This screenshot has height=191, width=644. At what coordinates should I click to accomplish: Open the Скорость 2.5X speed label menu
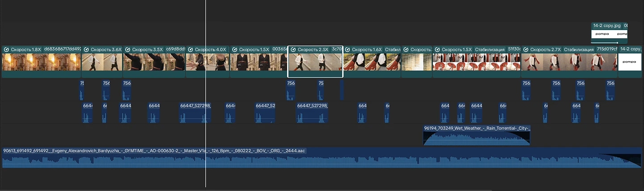point(313,50)
